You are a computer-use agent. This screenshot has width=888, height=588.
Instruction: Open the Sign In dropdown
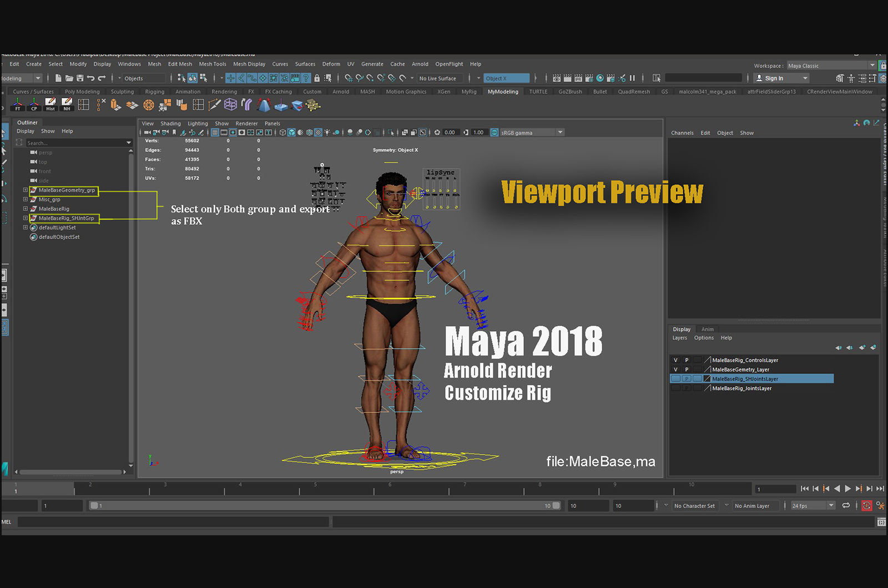coord(782,78)
